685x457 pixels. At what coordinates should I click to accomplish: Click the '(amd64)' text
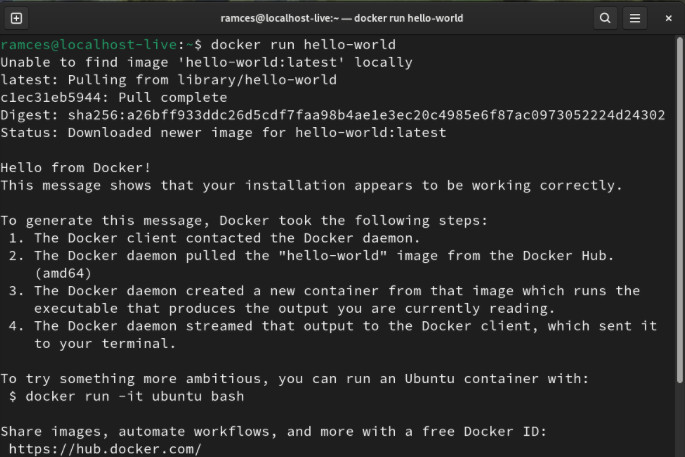point(63,274)
